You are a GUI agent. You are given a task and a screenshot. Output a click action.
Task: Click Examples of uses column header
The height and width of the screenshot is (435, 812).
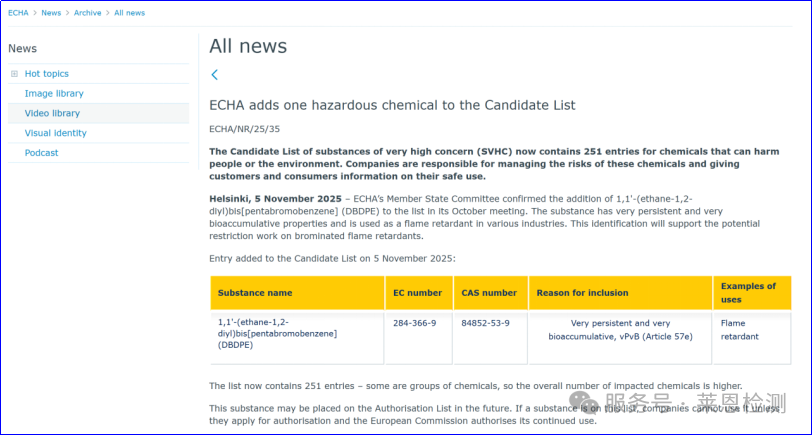[748, 293]
